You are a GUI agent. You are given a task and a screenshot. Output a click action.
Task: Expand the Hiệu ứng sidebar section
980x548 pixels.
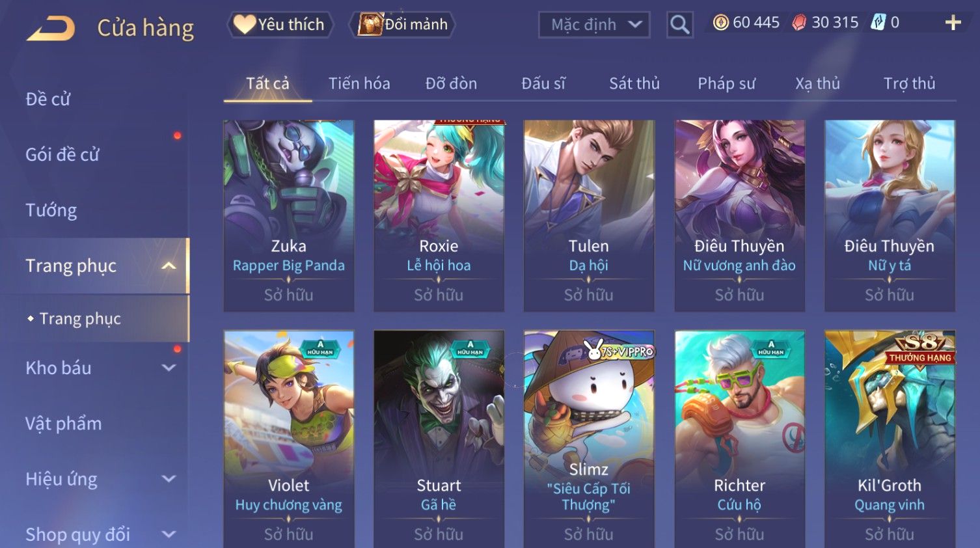tap(169, 479)
